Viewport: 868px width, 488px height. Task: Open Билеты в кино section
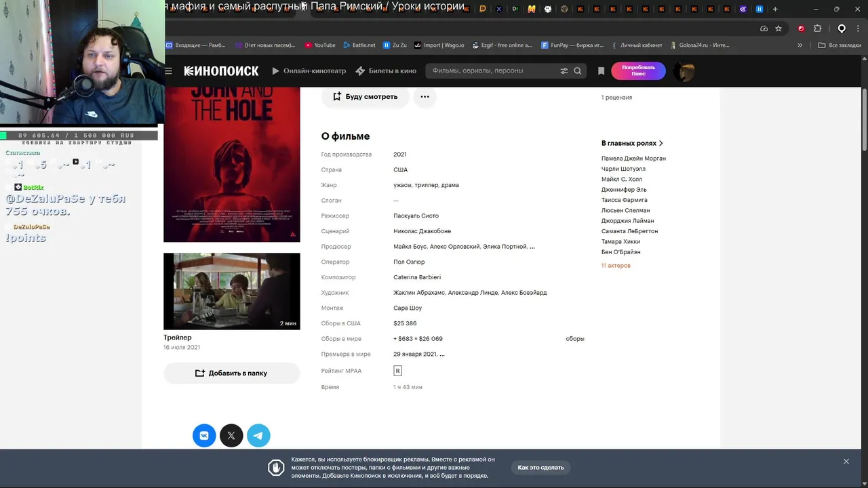[386, 70]
